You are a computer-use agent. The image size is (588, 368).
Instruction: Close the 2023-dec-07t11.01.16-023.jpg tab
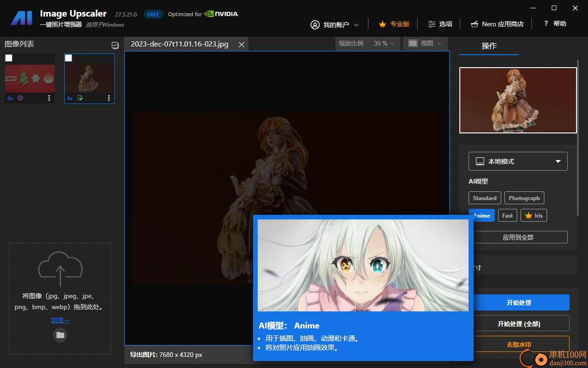click(x=242, y=44)
